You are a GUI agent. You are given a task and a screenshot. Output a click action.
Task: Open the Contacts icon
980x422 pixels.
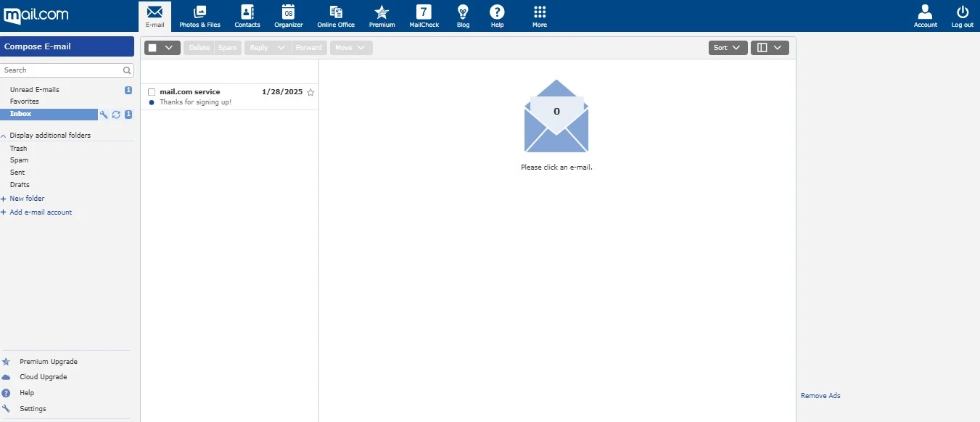click(247, 12)
